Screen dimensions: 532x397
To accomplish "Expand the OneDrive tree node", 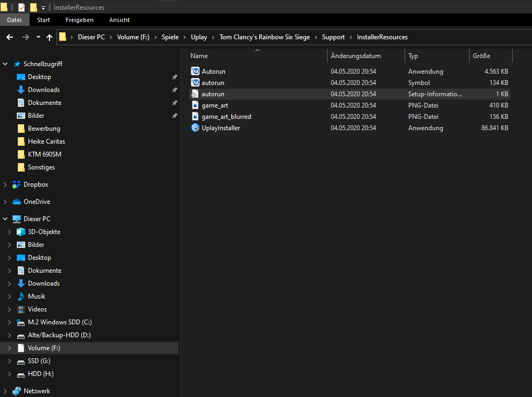I will coord(5,202).
